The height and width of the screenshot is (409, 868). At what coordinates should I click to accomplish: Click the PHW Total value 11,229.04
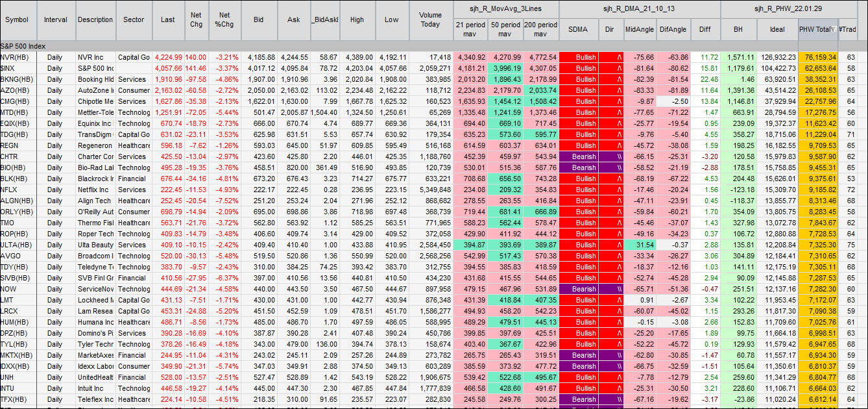(x=817, y=134)
